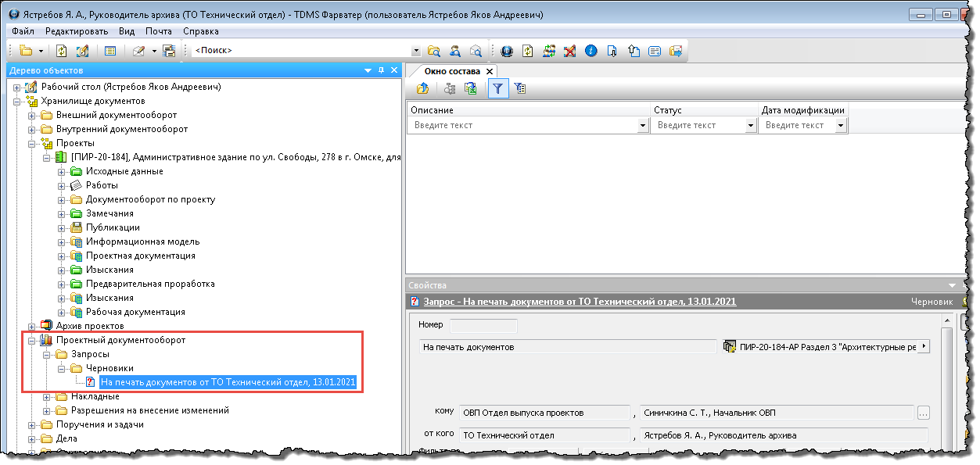Pin the Дерево объектов panel
Screen dimensions: 980x465
[x=381, y=70]
